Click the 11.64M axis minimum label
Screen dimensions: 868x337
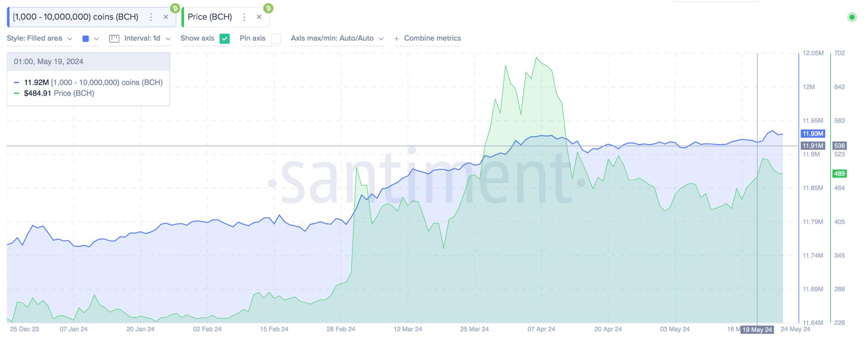[x=813, y=323]
